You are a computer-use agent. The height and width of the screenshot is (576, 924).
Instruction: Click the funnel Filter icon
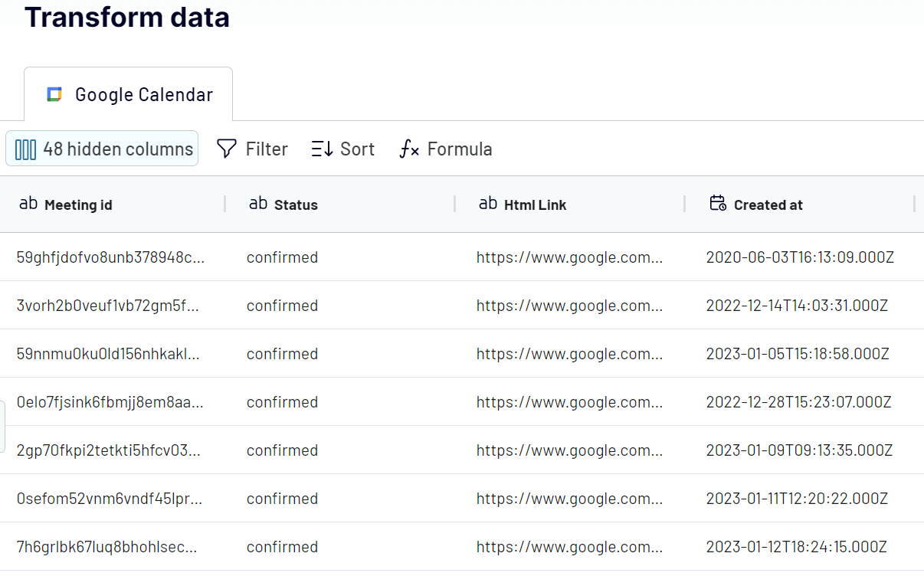point(227,149)
